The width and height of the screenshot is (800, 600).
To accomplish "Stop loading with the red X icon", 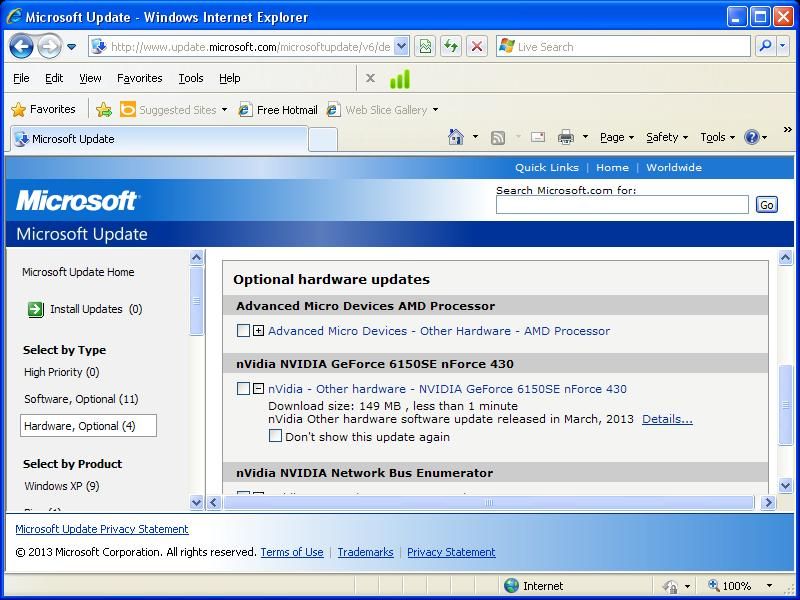I will (x=477, y=47).
